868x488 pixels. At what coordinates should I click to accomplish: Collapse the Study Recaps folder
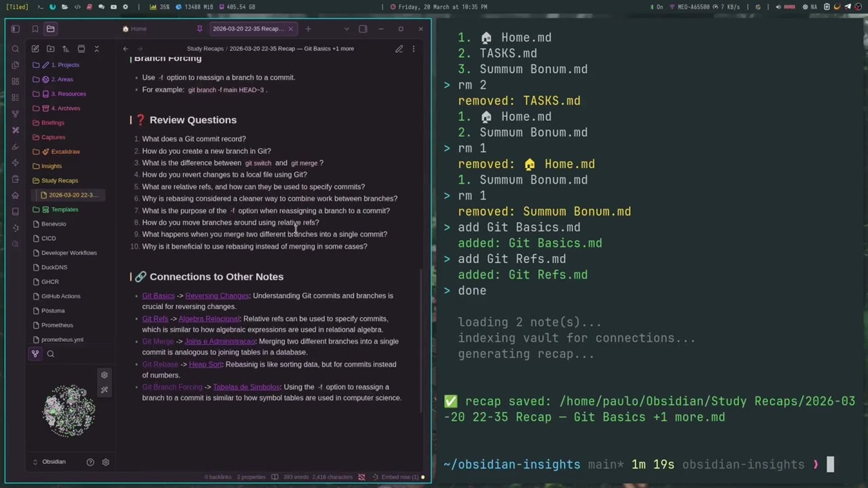(59, 181)
